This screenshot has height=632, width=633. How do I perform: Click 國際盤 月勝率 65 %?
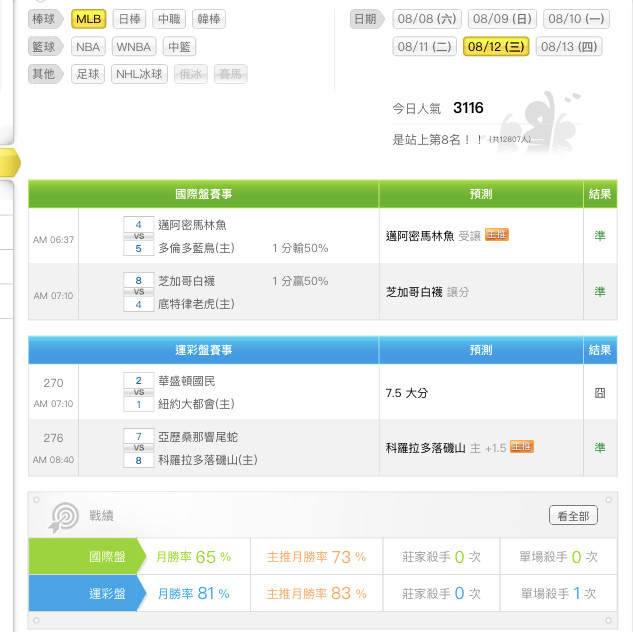pyautogui.click(x=194, y=557)
